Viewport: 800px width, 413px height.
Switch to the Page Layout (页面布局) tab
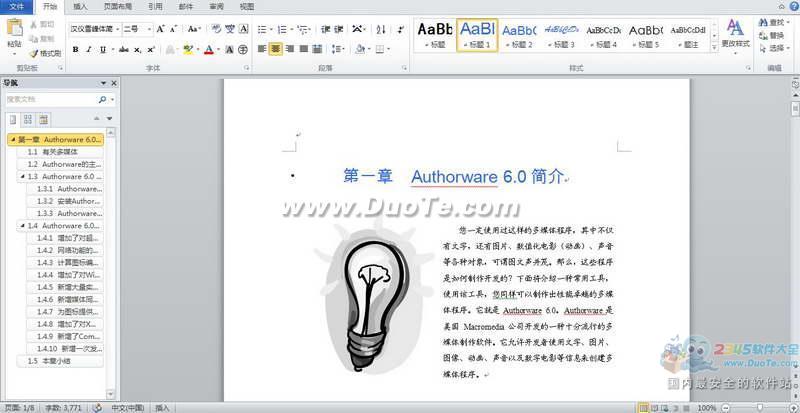click(118, 7)
